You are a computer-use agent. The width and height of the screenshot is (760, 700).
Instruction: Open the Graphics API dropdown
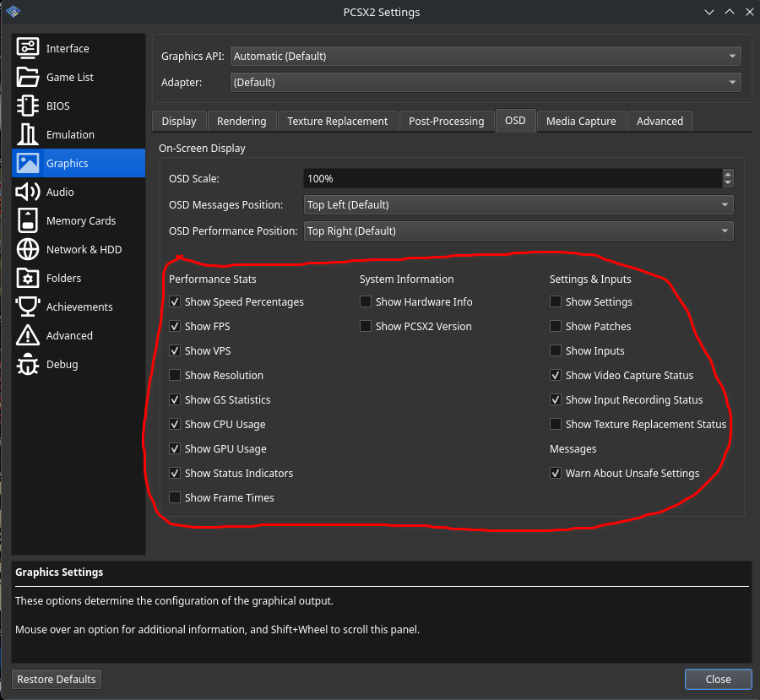[486, 57]
